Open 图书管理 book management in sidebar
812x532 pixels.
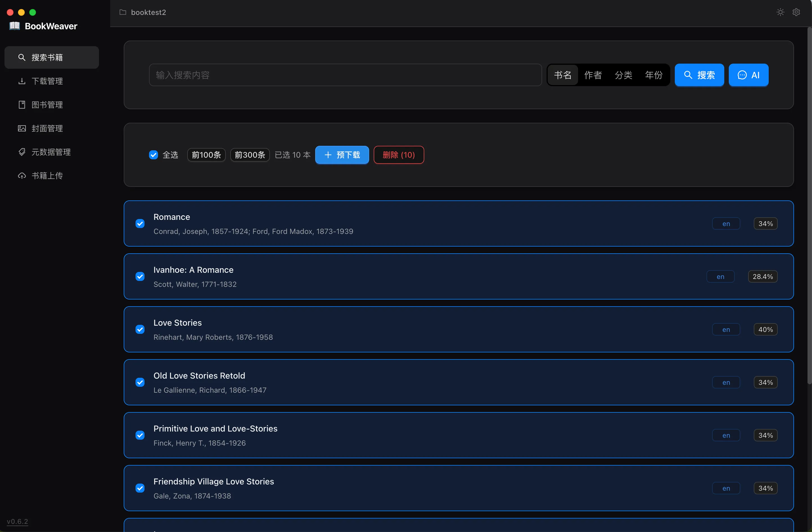47,104
